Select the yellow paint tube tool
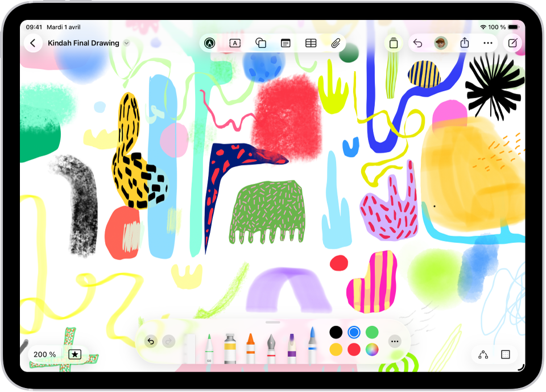The width and height of the screenshot is (546, 392). (230, 341)
